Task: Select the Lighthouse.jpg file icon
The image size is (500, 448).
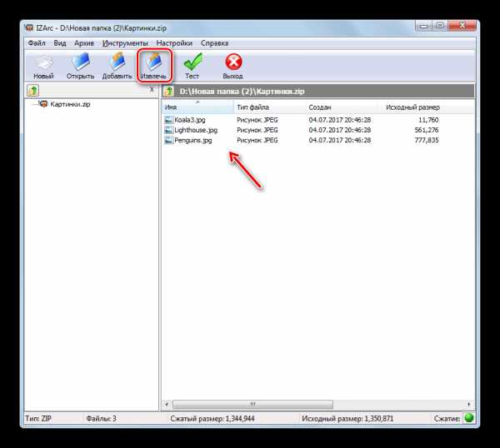Action: (x=168, y=130)
